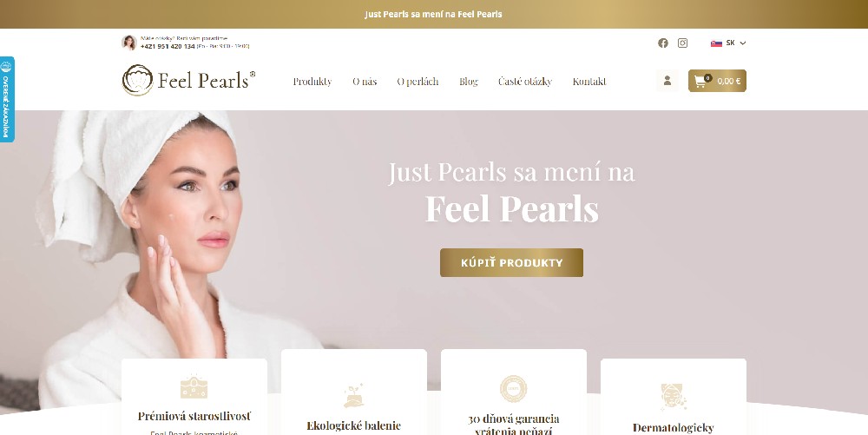The image size is (868, 435).
Task: Click the Slovak flag language selector
Action: pos(716,43)
